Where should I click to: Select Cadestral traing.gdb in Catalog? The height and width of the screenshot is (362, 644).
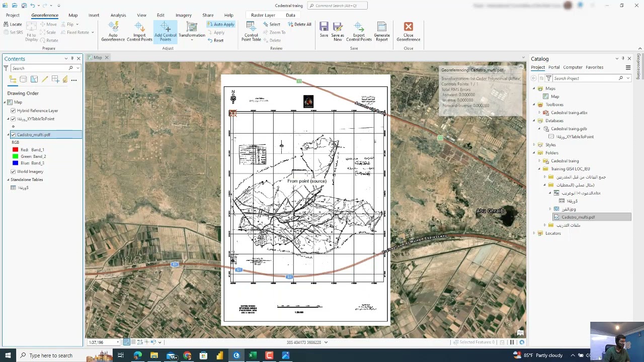coord(569,129)
